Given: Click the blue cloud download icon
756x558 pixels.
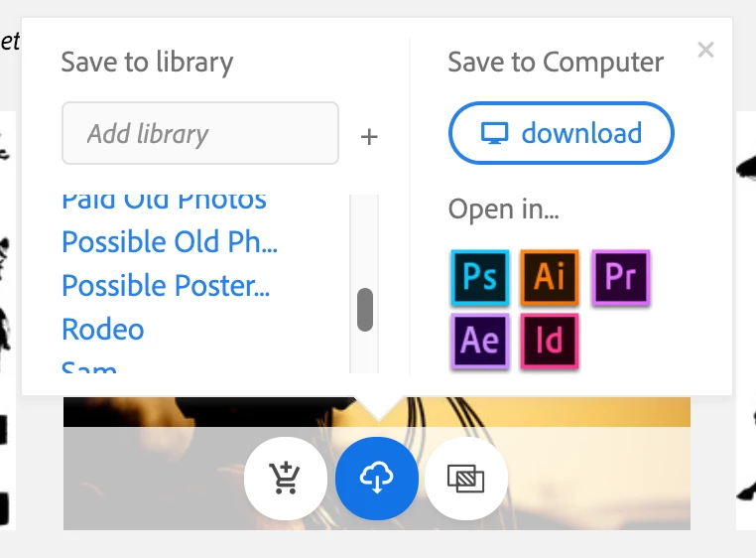Looking at the screenshot, I should [377, 479].
